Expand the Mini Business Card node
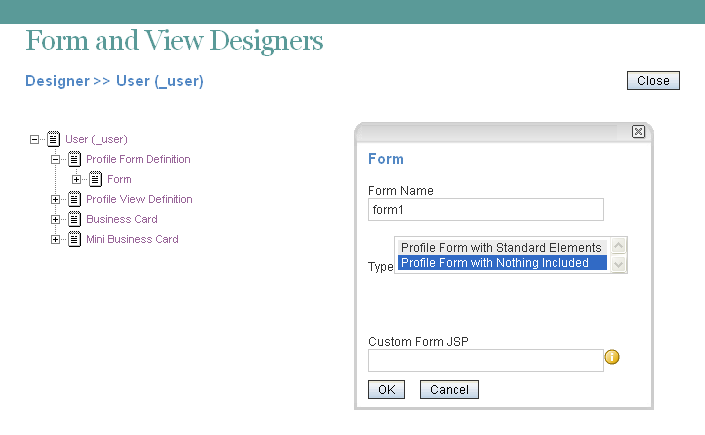This screenshot has height=435, width=705. [x=56, y=239]
